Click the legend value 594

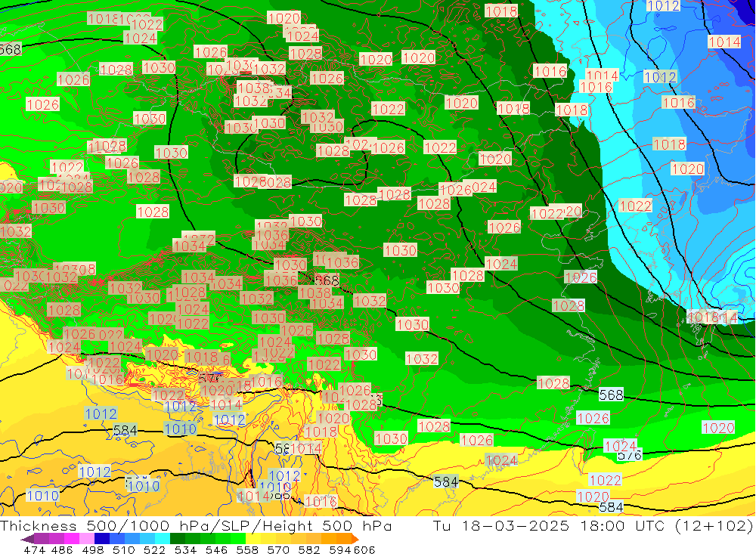click(x=339, y=549)
